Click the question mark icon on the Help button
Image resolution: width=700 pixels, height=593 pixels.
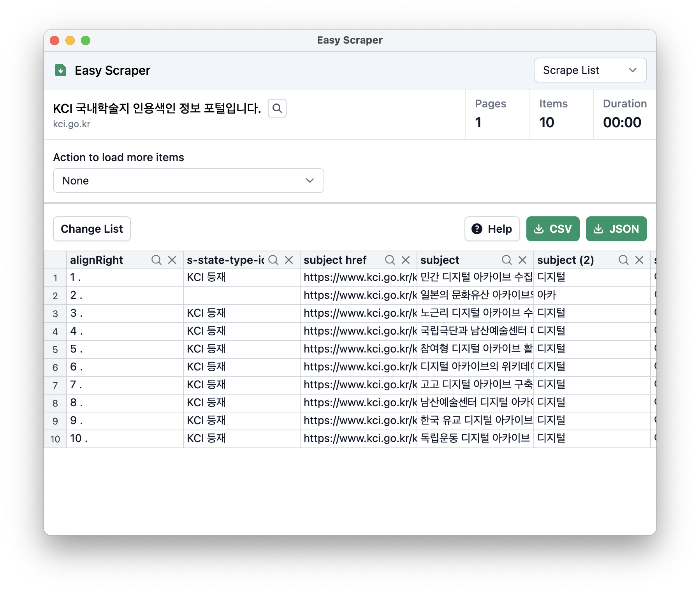click(x=477, y=229)
